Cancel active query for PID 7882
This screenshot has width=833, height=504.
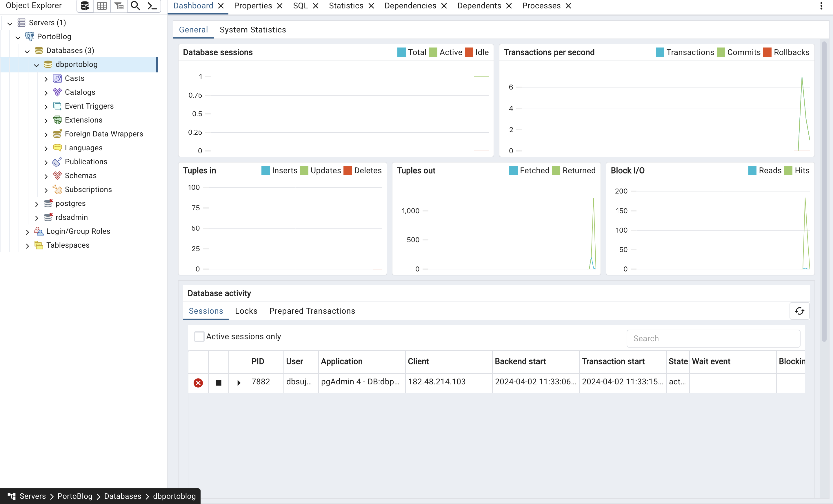click(x=218, y=383)
